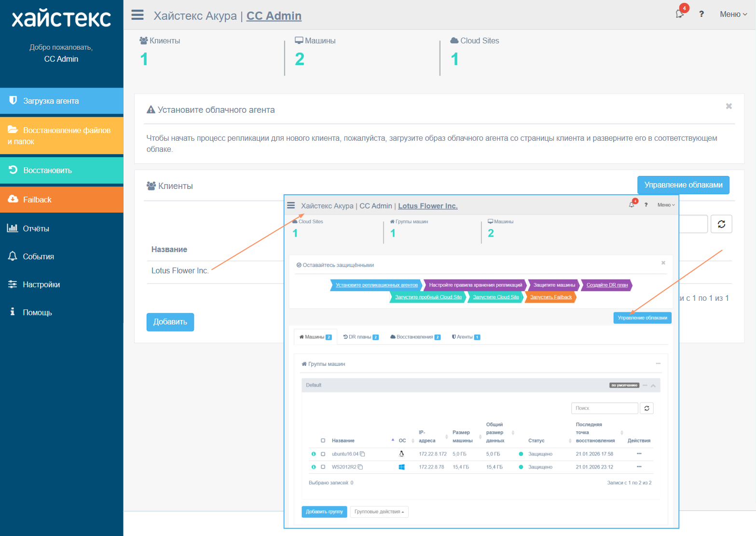Open the notifications bell with badge 4
The width and height of the screenshot is (756, 536).
coord(680,13)
